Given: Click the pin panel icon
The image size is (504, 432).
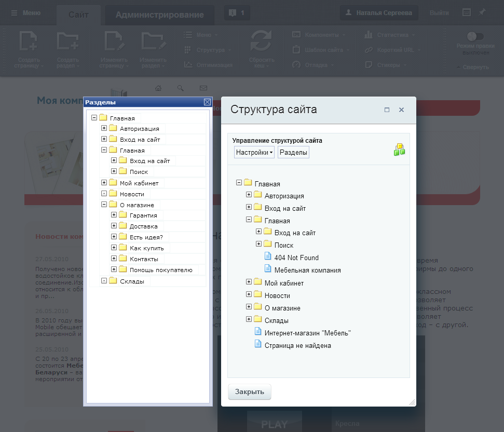Looking at the screenshot, I should pyautogui.click(x=483, y=12).
